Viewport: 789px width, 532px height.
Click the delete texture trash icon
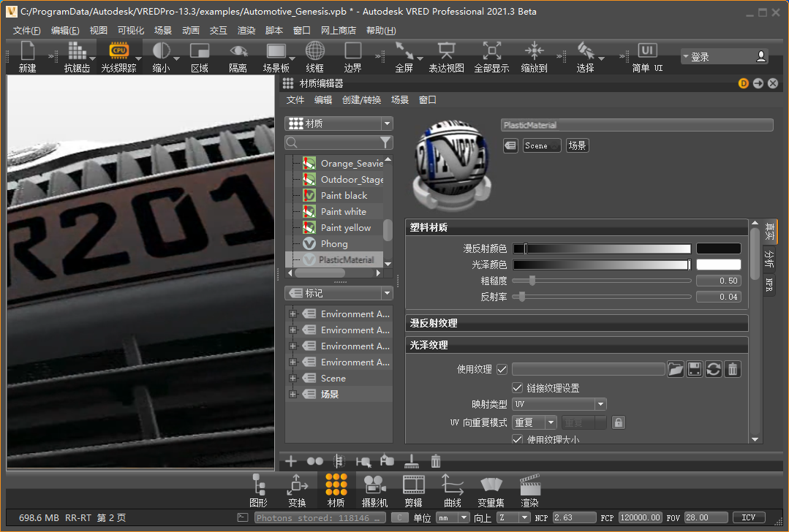click(x=733, y=369)
